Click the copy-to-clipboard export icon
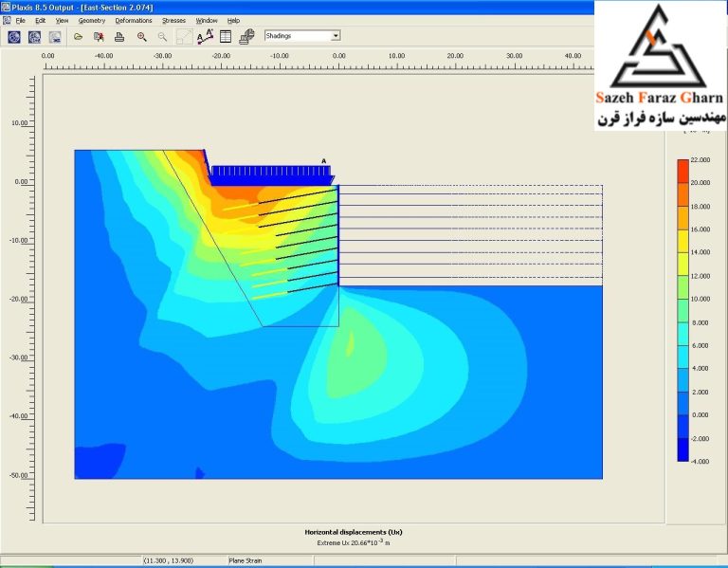 click(x=99, y=37)
